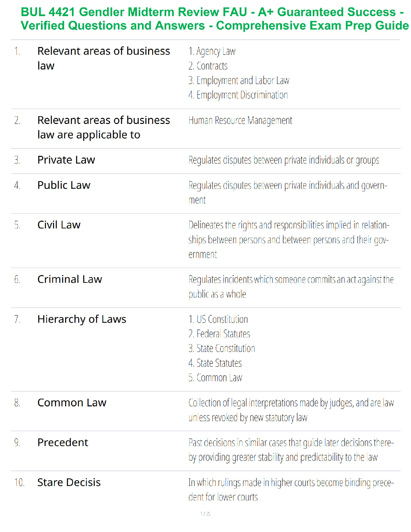
Task: Select the "Criminal Law" term
Action: tap(70, 279)
